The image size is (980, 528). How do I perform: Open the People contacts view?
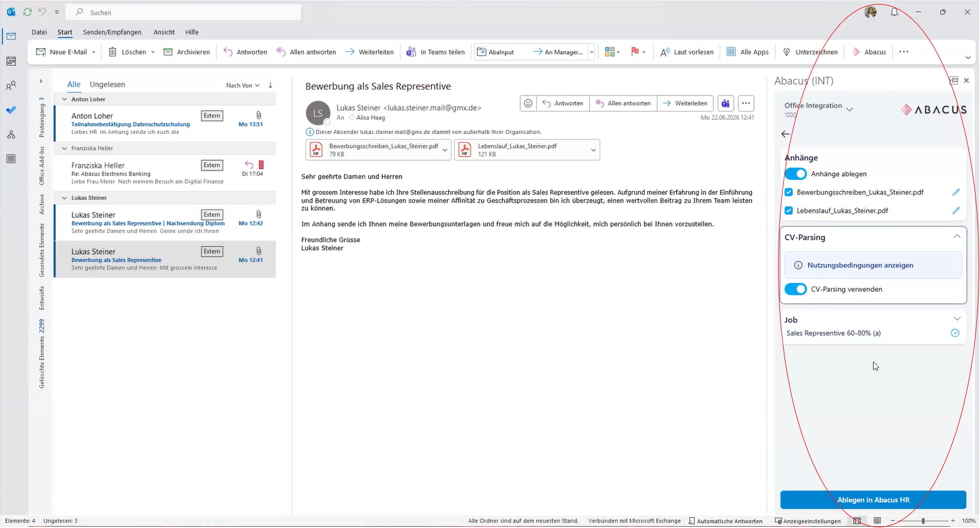click(x=11, y=85)
